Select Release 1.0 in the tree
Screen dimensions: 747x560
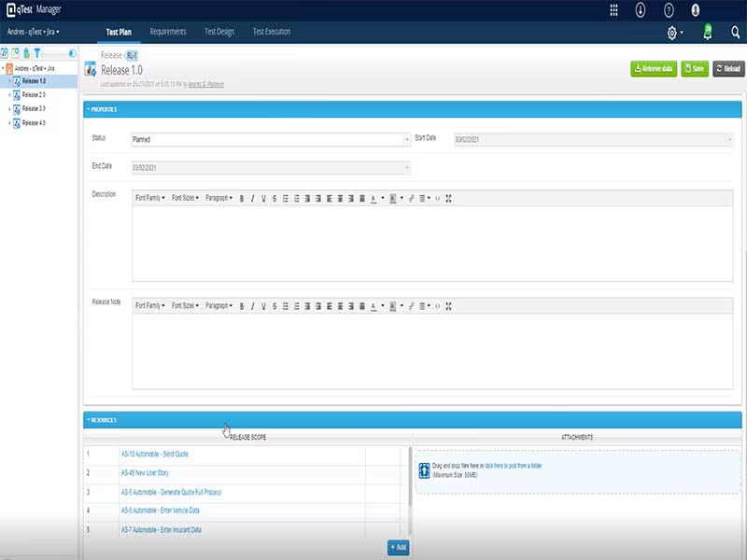[34, 81]
